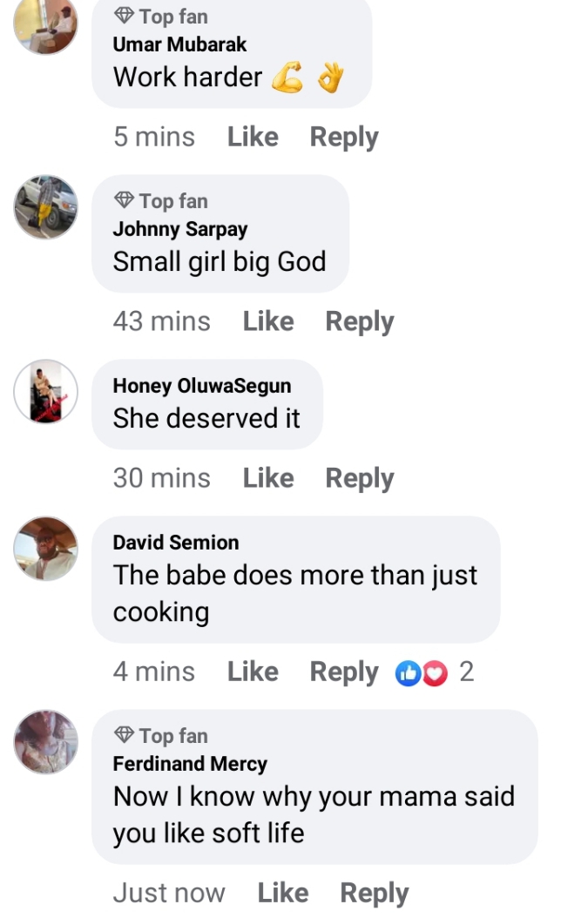The height and width of the screenshot is (918, 588).
Task: Click the Top fan badge above Ferdinand Mercy
Action: coord(161,736)
